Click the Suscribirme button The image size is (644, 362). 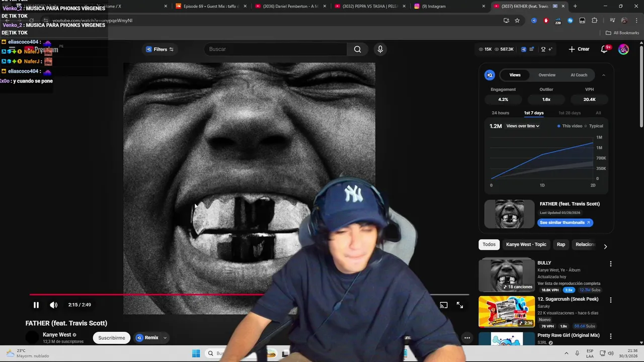112,338
